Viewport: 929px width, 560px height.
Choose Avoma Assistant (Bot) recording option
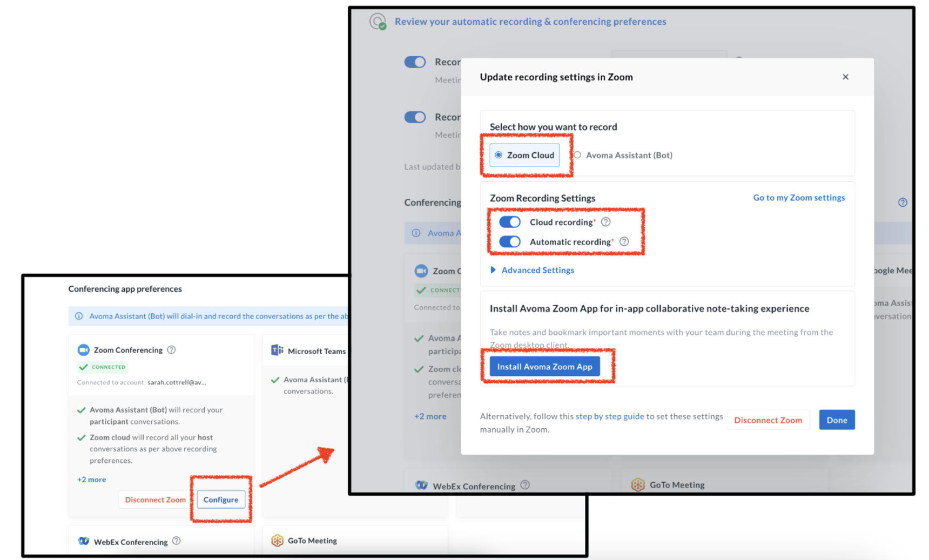point(578,155)
